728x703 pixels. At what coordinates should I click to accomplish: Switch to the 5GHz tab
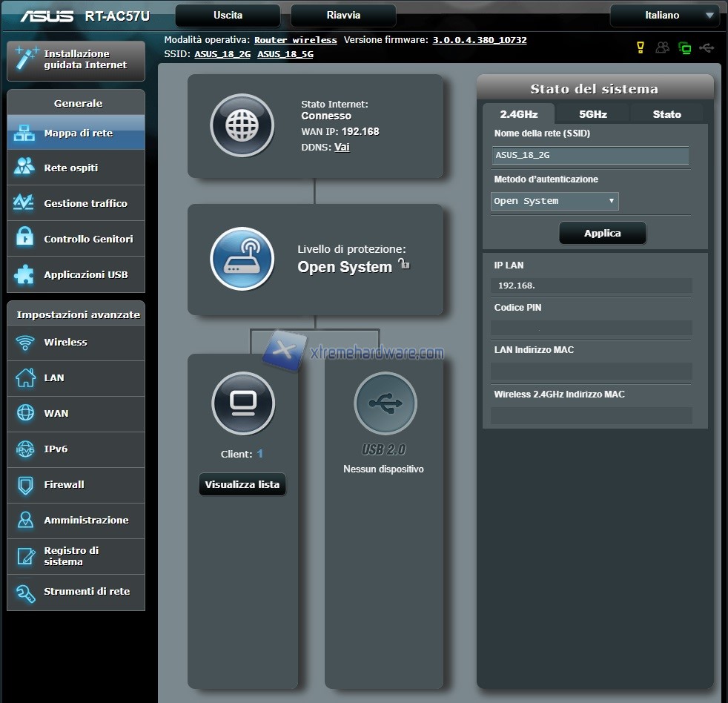tap(592, 114)
